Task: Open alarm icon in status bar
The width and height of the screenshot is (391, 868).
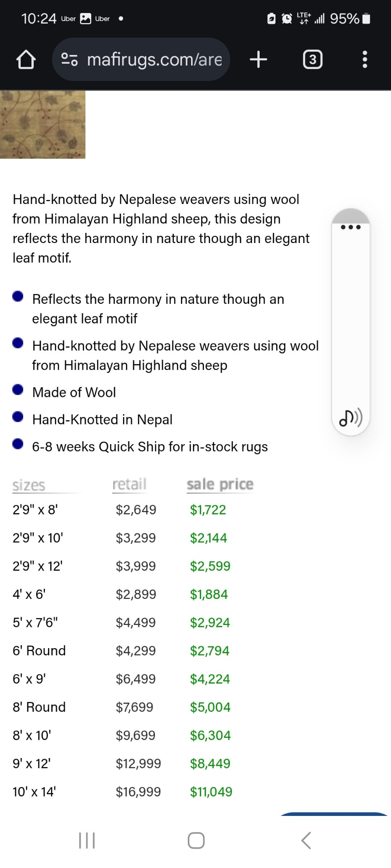Action: 287,19
